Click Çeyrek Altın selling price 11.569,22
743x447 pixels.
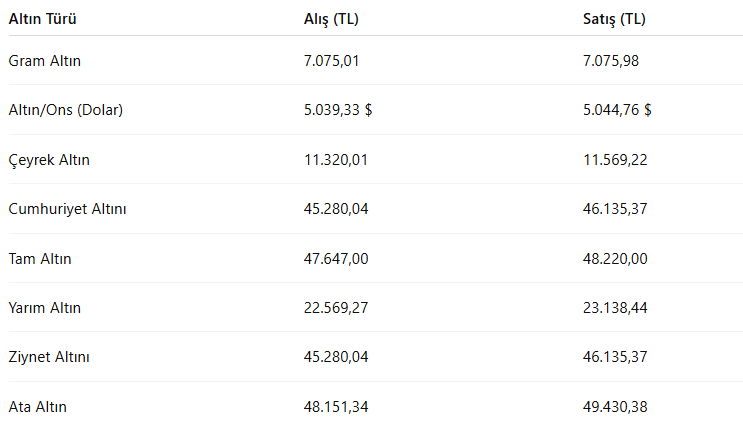615,160
